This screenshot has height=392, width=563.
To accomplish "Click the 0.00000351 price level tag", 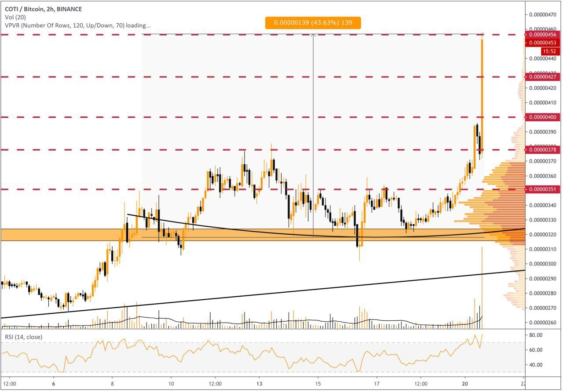I will [543, 189].
